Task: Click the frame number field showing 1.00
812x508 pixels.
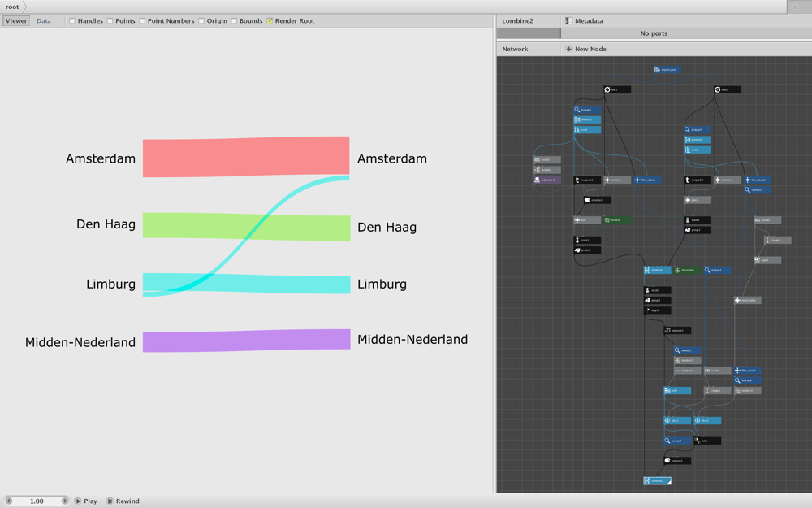Action: pyautogui.click(x=37, y=501)
